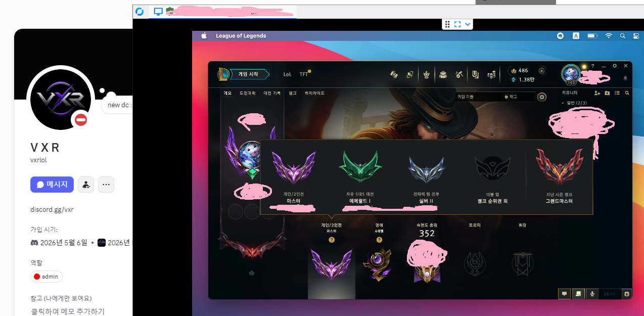
Task: Click the bug report icon at bottom right
Action: coord(627,293)
